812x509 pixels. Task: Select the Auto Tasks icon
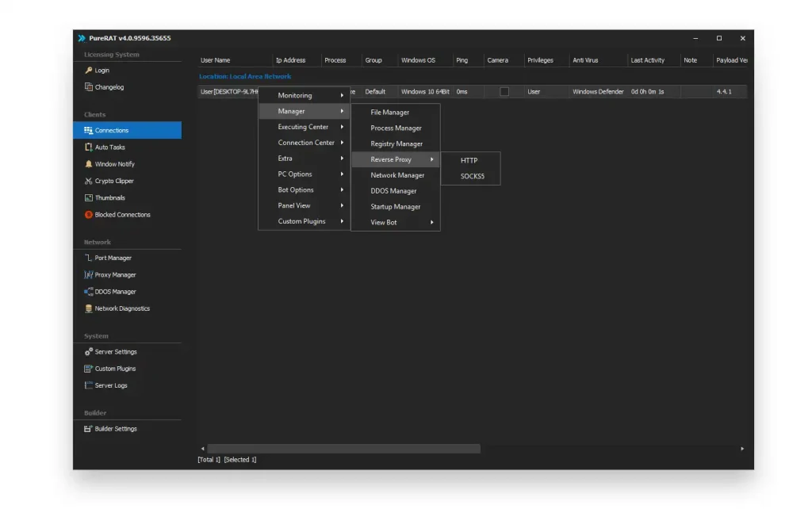pos(89,147)
